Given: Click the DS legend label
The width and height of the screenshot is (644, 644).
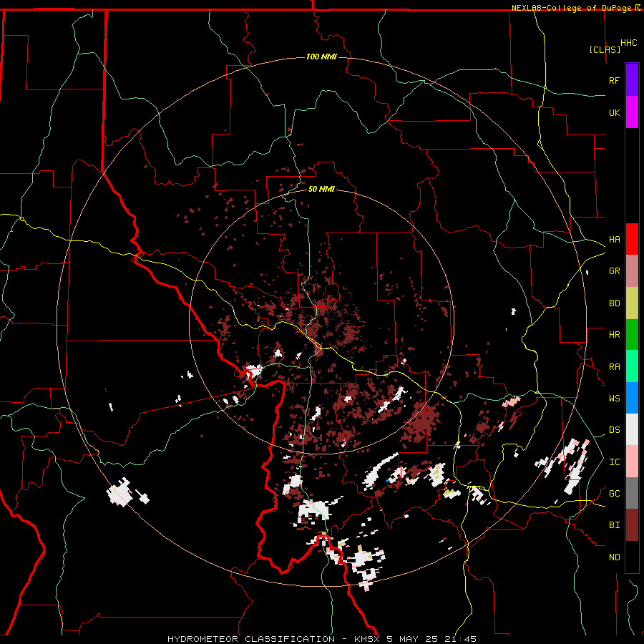Looking at the screenshot, I should (614, 430).
